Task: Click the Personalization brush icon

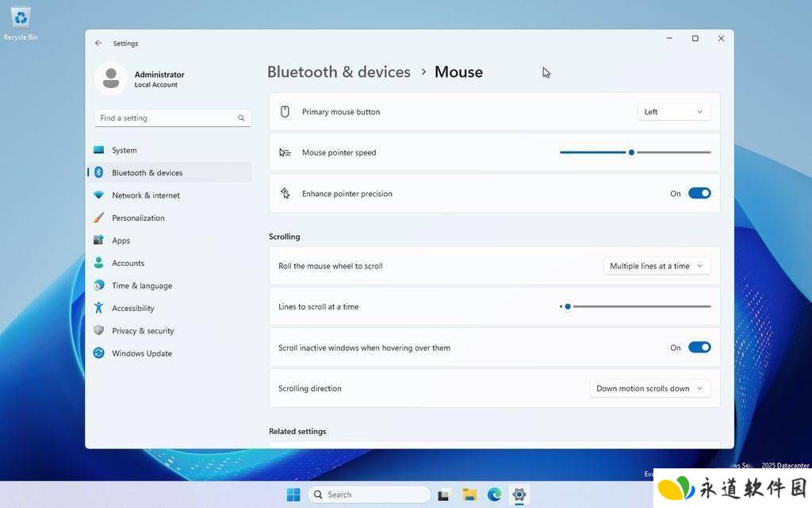Action: [98, 217]
